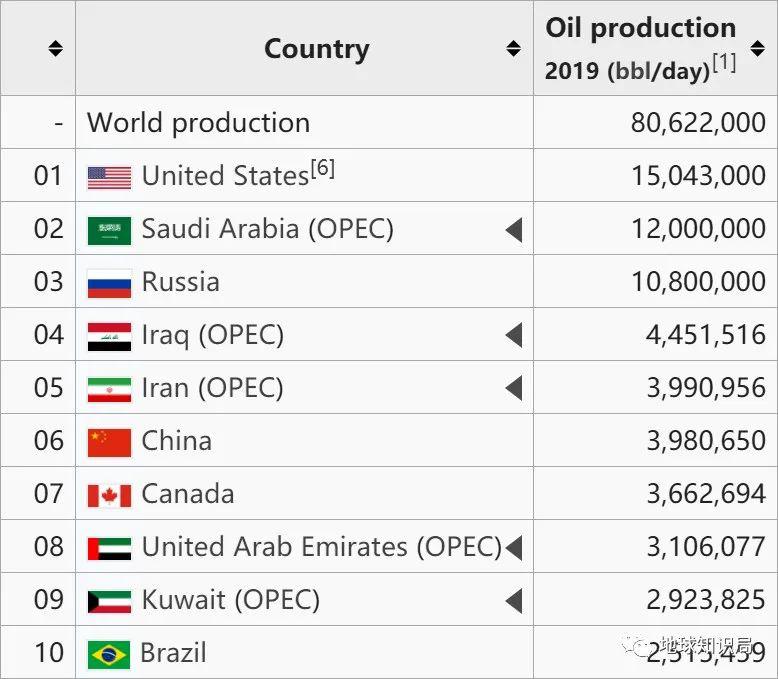Open the Saudi Arabia country link
Image resolution: width=778 pixels, height=679 pixels.
coord(220,229)
